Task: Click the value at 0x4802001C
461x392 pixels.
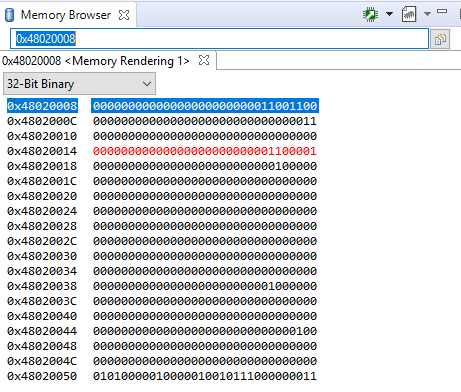Action: click(205, 181)
